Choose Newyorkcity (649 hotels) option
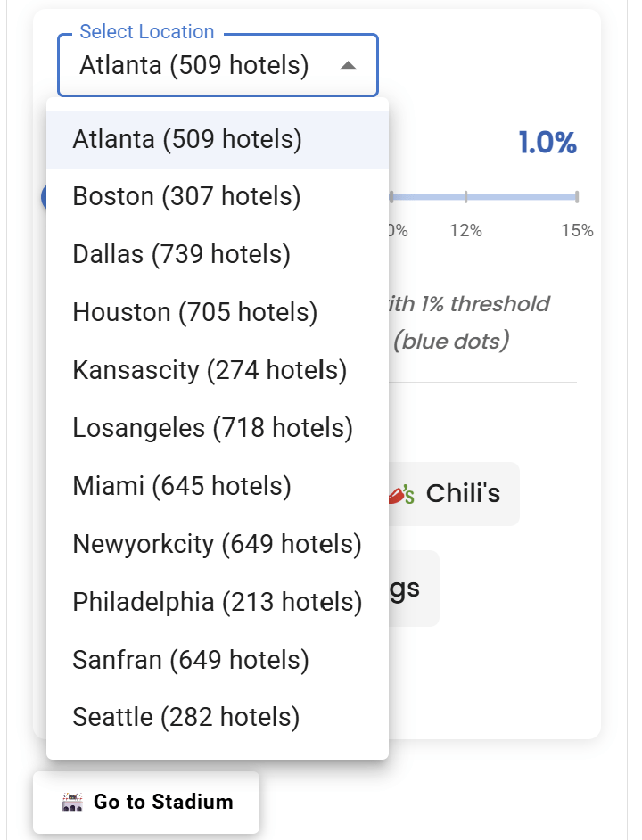The height and width of the screenshot is (840, 642). point(218,545)
